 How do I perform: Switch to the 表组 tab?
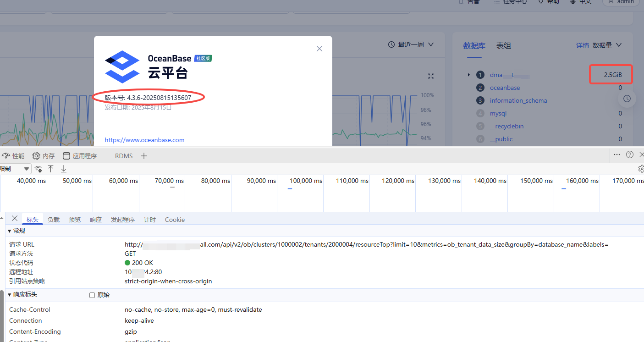click(x=503, y=45)
